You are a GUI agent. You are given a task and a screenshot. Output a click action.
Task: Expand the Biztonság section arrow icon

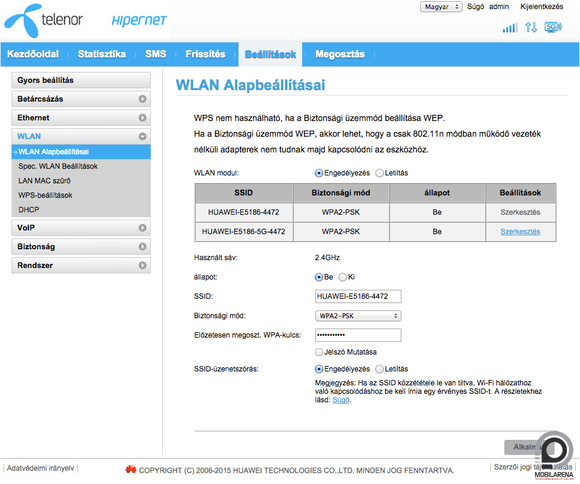point(142,246)
